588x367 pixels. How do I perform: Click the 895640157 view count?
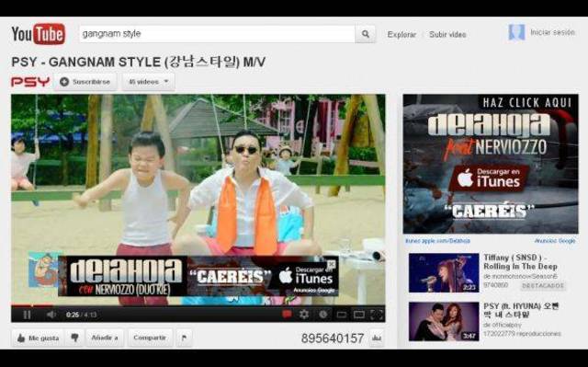(333, 338)
